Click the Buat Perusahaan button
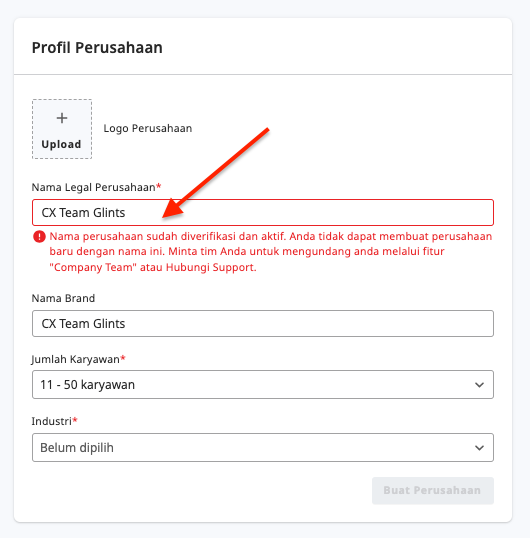 (x=433, y=490)
